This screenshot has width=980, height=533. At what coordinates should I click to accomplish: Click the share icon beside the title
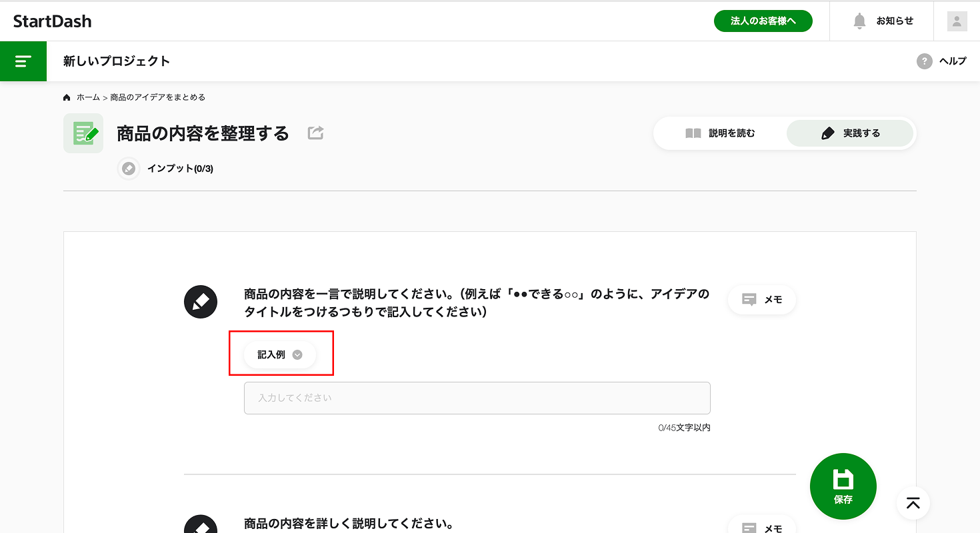tap(315, 133)
